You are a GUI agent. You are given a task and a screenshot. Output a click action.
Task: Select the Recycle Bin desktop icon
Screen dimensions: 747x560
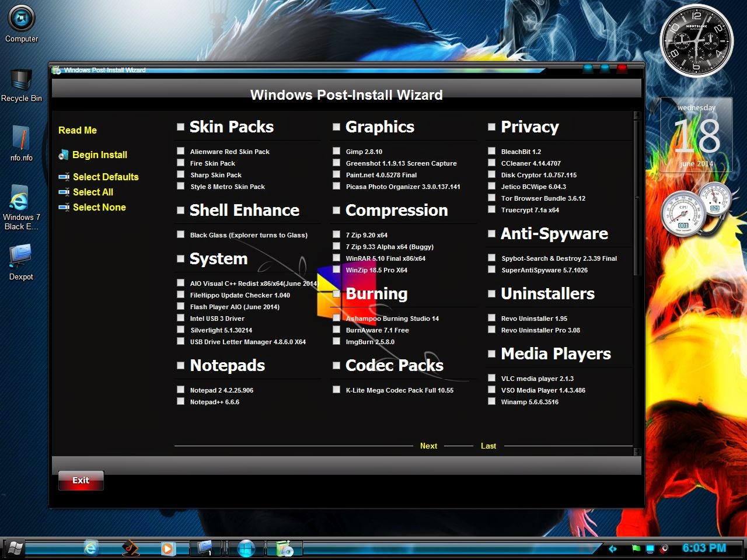pyautogui.click(x=21, y=79)
